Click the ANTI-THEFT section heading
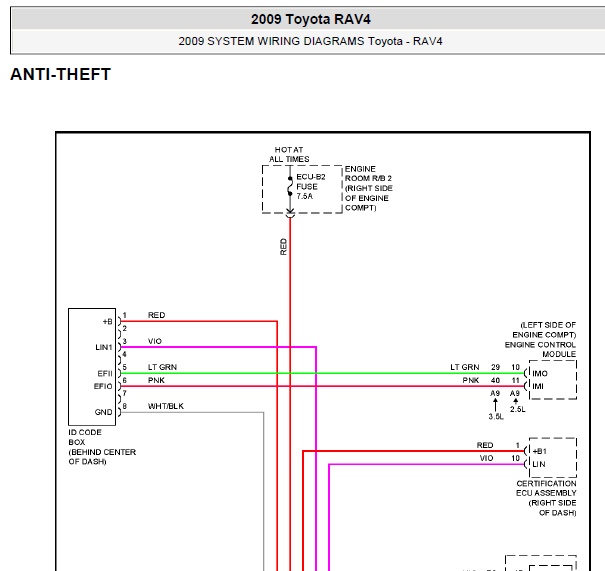Viewport: 605px width, 571px height. click(61, 74)
